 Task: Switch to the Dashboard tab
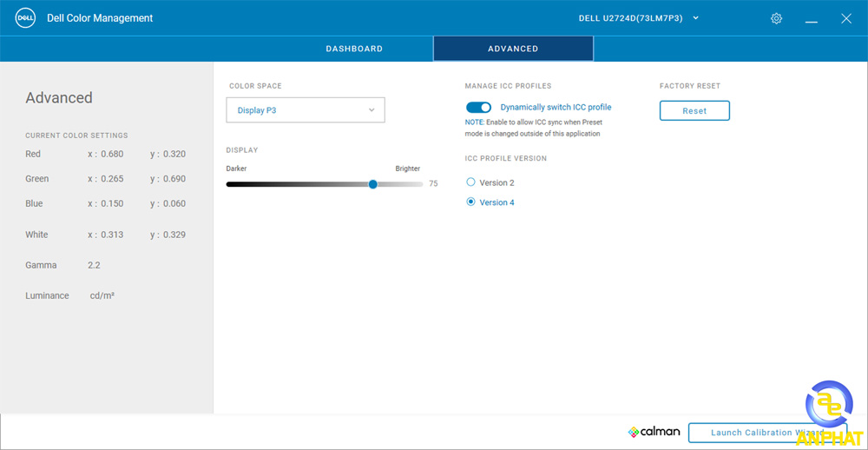coord(354,49)
